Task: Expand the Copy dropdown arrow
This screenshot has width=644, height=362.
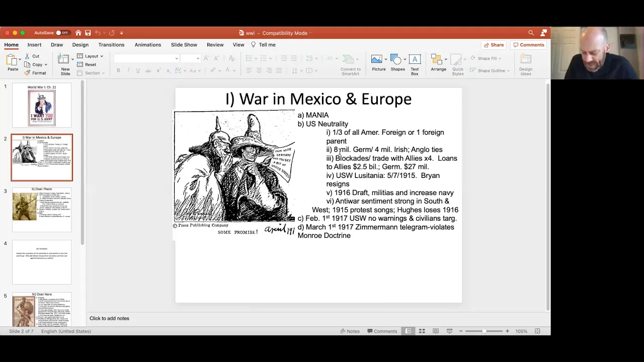Action: (46, 64)
